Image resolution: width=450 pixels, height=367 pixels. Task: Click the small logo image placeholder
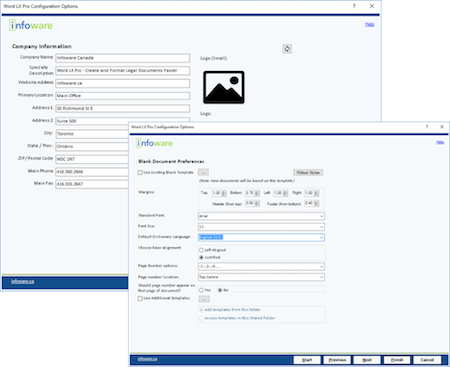point(224,87)
